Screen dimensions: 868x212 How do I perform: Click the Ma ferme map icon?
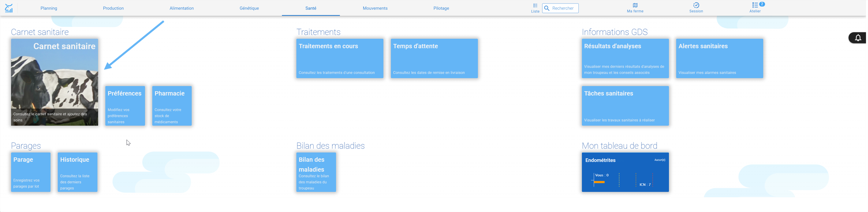(x=635, y=5)
